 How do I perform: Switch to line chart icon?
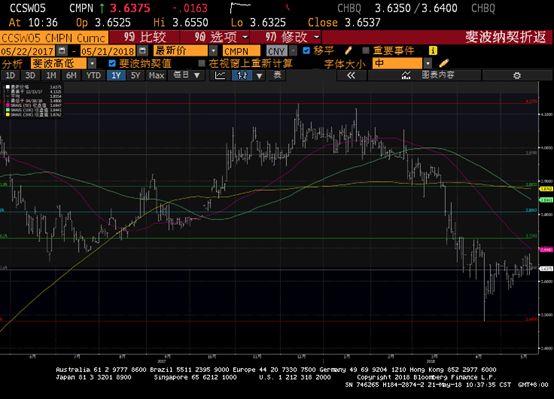pyautogui.click(x=220, y=75)
